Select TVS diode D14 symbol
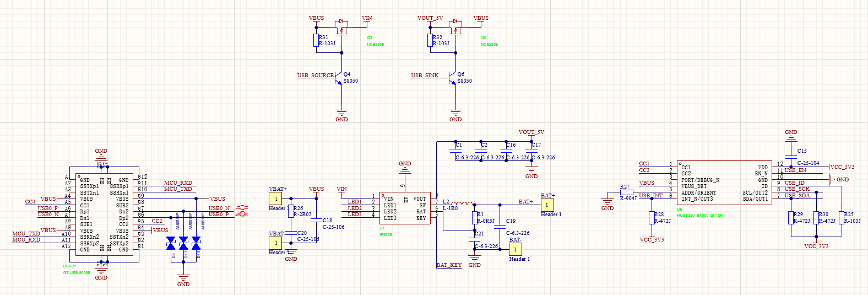The image size is (868, 295). pos(196,243)
